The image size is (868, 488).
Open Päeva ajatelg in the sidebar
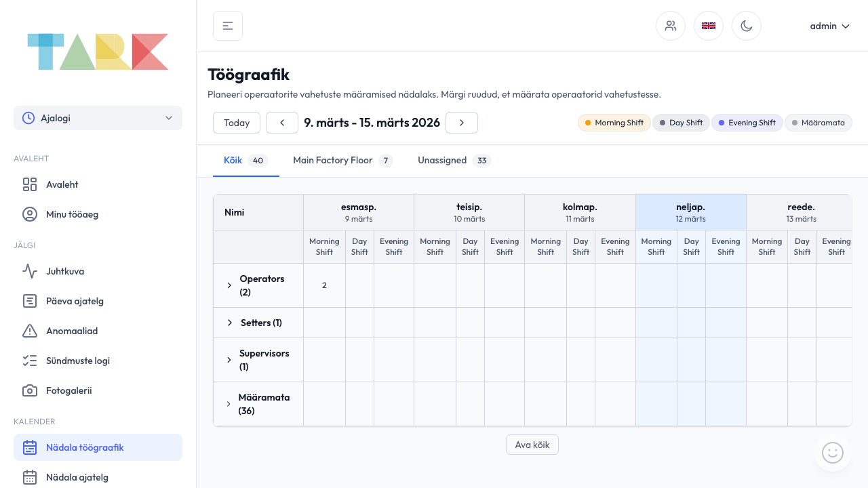98,301
